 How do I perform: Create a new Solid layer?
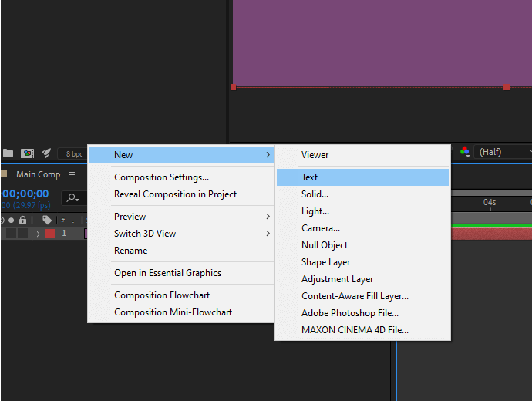(x=362, y=194)
